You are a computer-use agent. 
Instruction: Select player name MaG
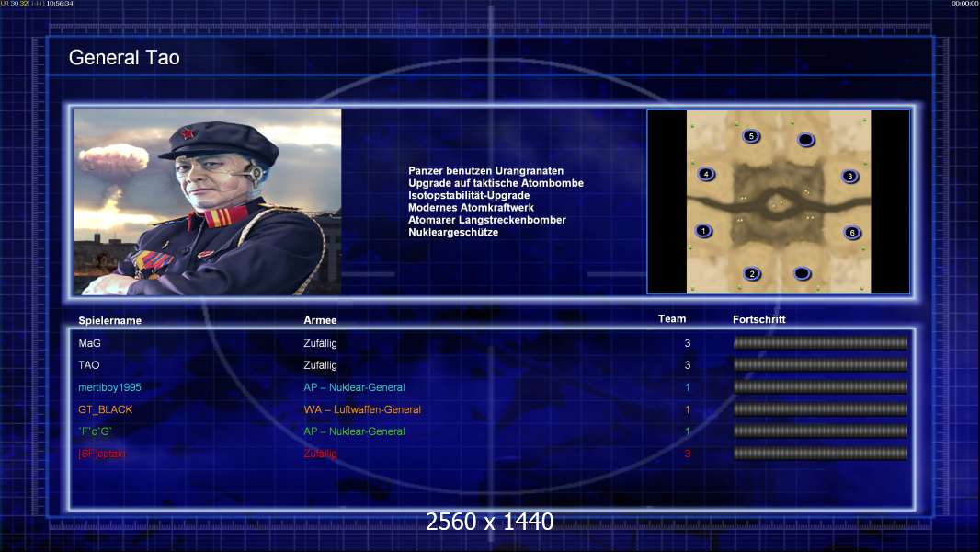coord(89,343)
